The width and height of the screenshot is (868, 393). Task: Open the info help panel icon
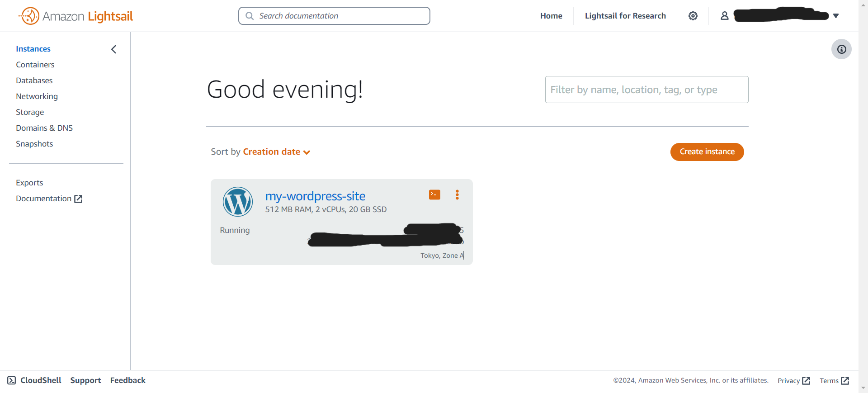[x=841, y=49]
